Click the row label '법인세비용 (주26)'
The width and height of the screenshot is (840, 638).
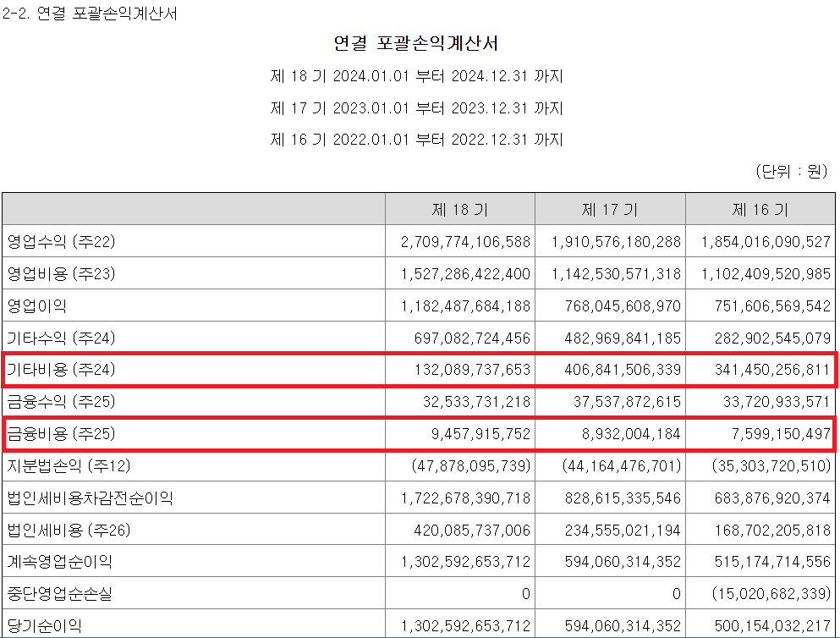point(69,530)
